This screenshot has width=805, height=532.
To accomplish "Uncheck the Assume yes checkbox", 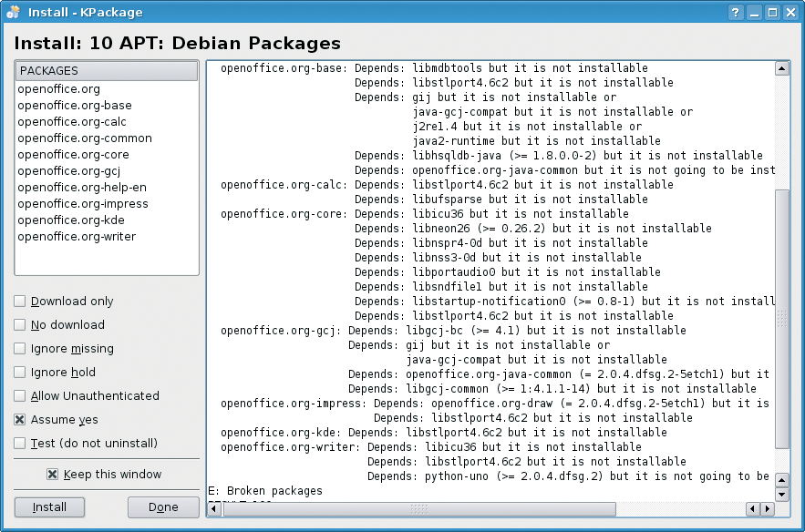I will (19, 419).
